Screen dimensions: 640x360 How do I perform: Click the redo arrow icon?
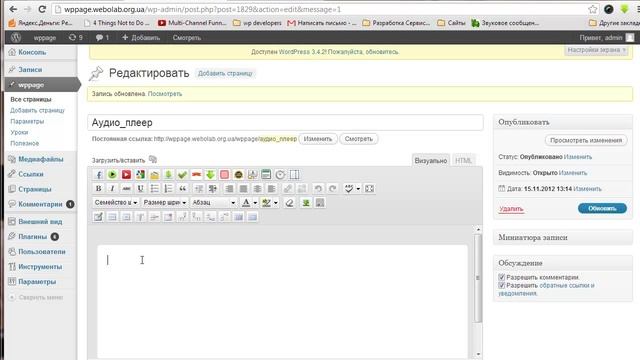click(x=332, y=189)
